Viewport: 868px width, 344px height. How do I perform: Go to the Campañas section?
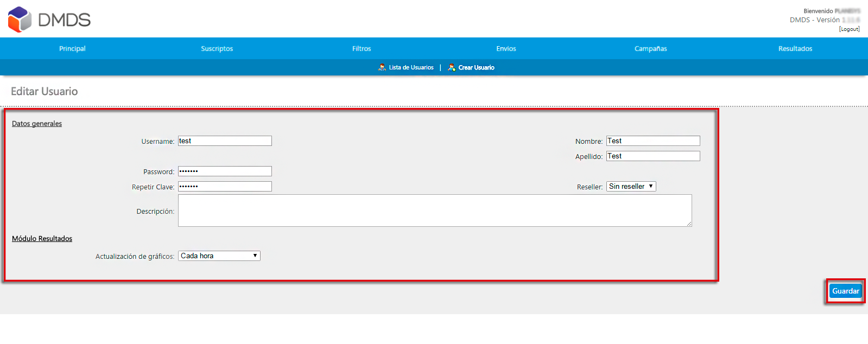click(650, 48)
